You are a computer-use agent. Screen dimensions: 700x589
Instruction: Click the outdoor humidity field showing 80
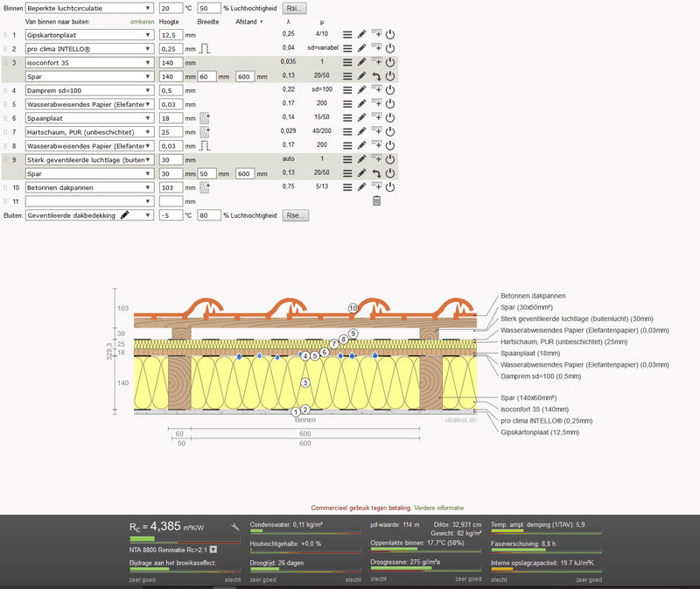point(209,215)
